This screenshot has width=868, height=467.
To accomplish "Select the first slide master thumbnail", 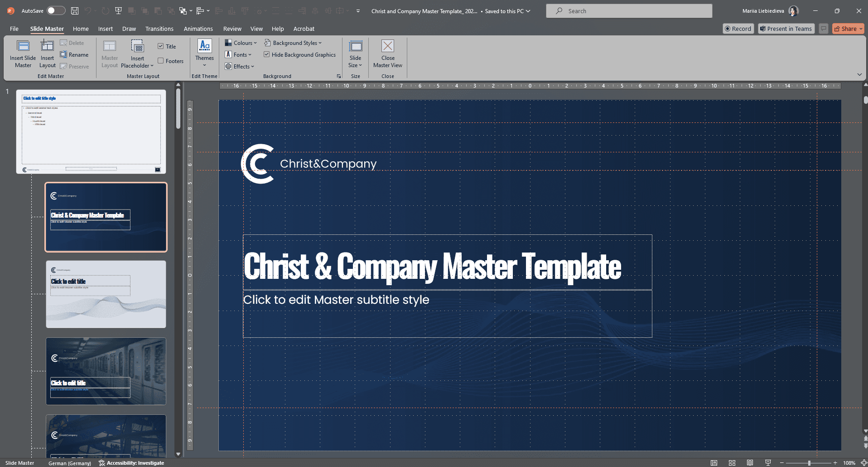I will pyautogui.click(x=91, y=131).
